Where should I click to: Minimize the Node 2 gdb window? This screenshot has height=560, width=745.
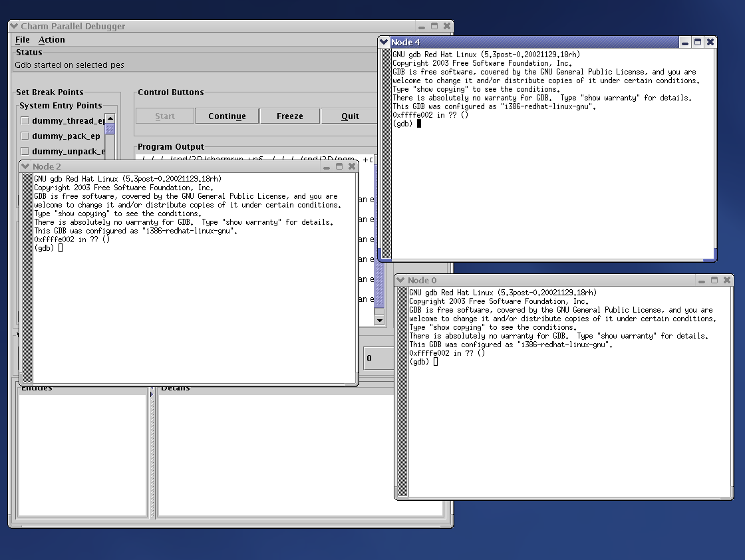click(x=327, y=167)
